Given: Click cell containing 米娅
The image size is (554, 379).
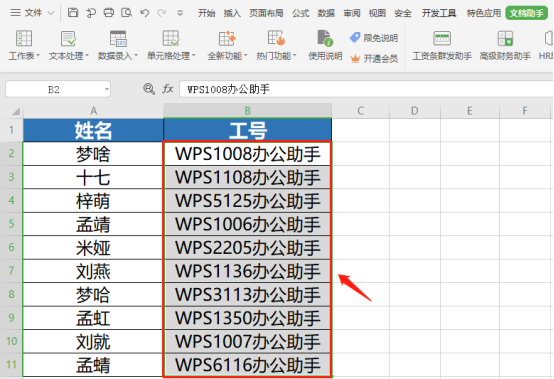Looking at the screenshot, I should click(93, 247).
